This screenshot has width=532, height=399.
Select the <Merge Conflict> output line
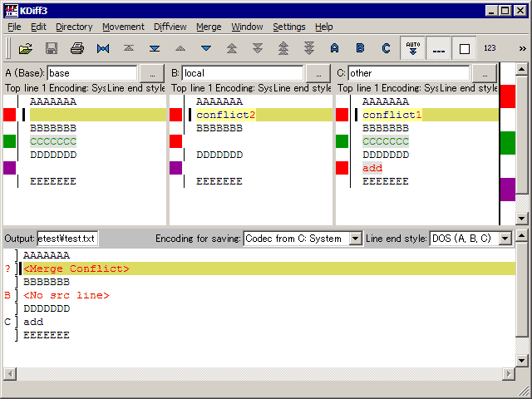pyautogui.click(x=259, y=268)
